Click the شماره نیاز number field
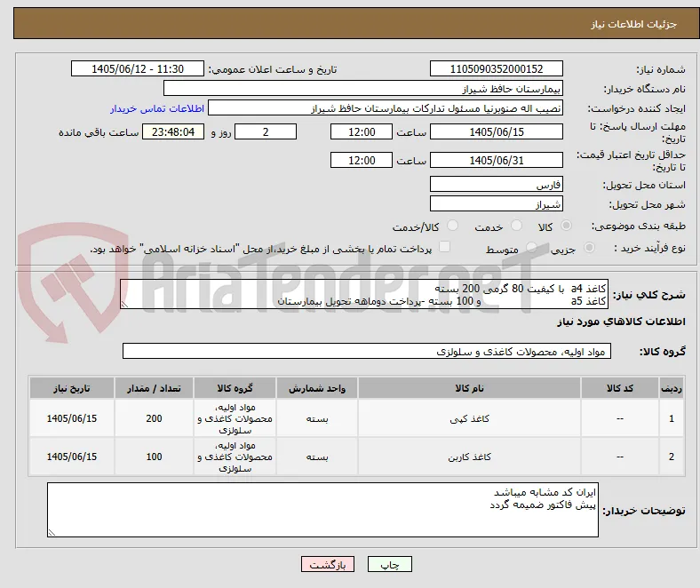 pyautogui.click(x=497, y=68)
